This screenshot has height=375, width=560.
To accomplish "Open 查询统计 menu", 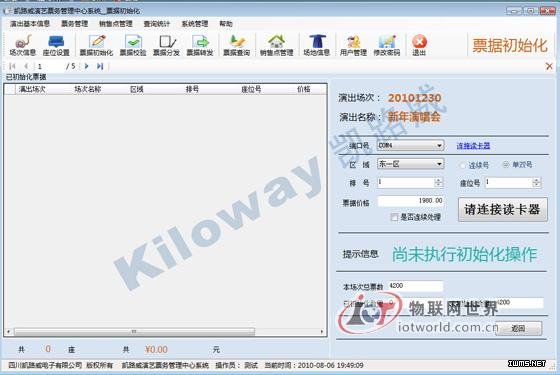I will 157,24.
